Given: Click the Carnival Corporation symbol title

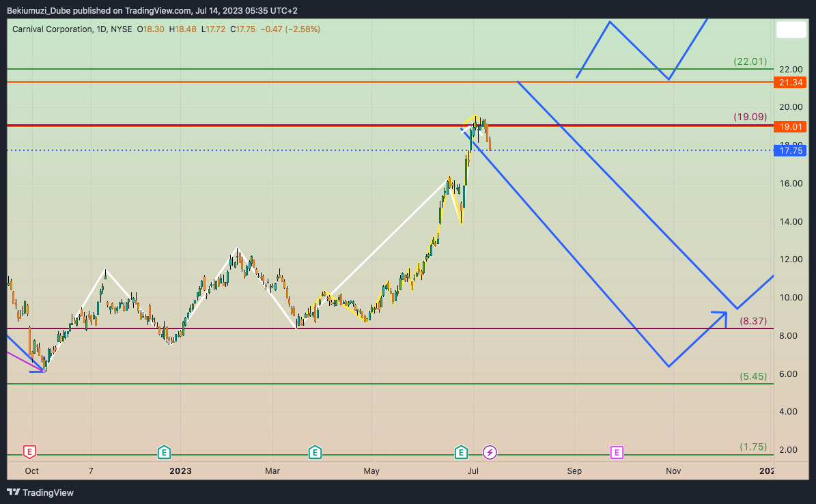Looking at the screenshot, I should [x=52, y=29].
